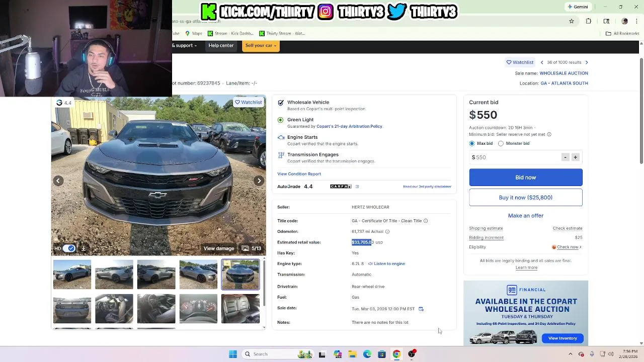This screenshot has width=644, height=362.
Task: Select the front-view Camaro thumbnail highlighted
Action: pos(240,275)
